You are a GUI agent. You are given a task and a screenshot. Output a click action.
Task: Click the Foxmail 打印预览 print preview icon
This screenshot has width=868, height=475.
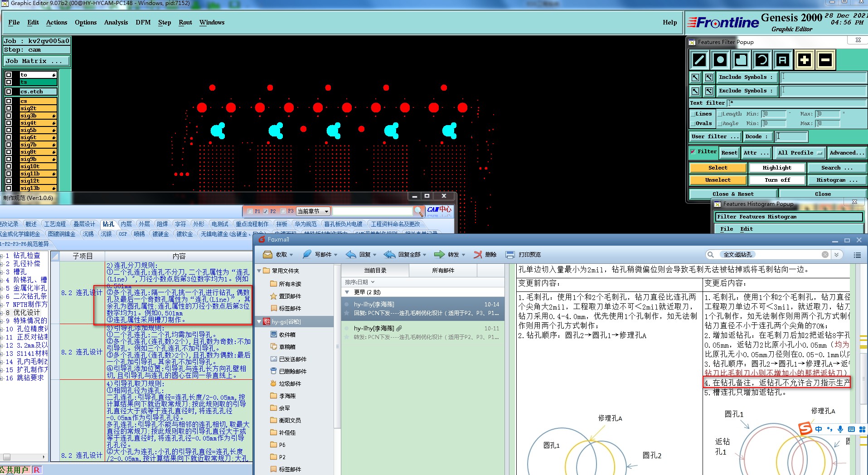tap(510, 254)
